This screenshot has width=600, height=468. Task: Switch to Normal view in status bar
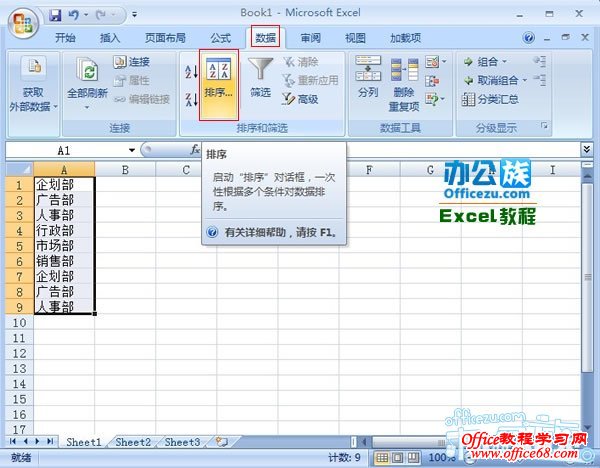point(382,458)
